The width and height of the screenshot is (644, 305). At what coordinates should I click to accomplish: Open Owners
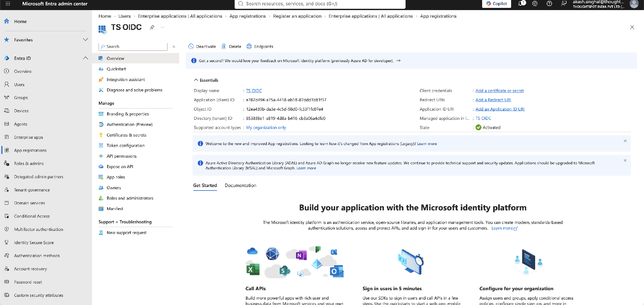click(x=114, y=188)
